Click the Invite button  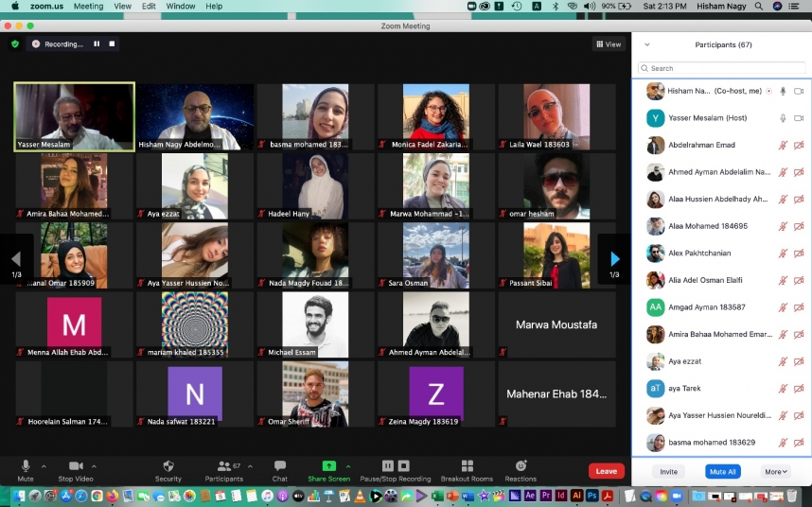point(668,471)
